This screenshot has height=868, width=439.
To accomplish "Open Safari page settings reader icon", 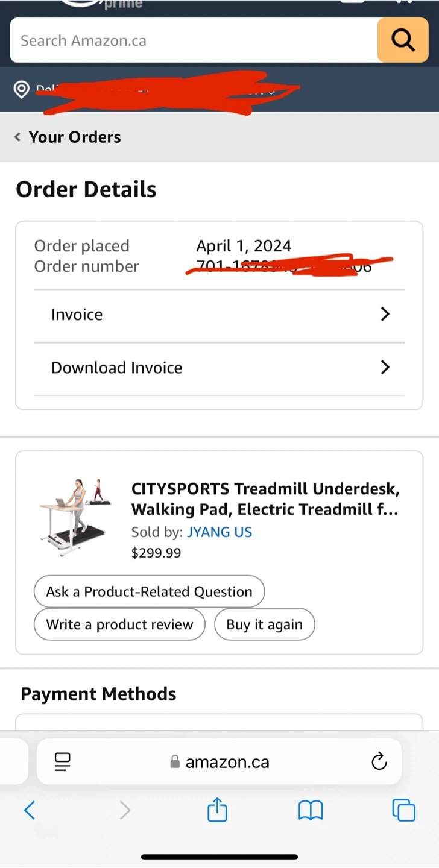I will tap(62, 762).
